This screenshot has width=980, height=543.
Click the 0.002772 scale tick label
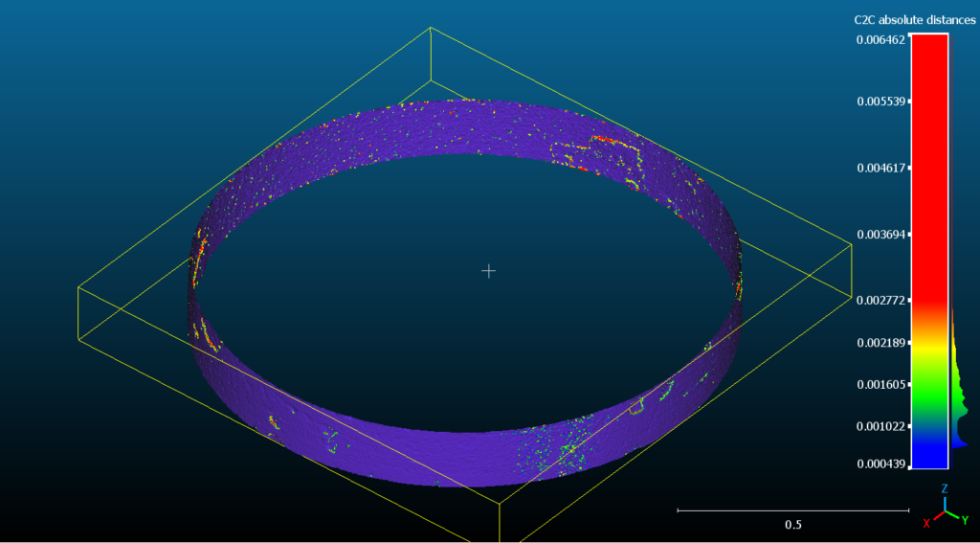coord(880,301)
